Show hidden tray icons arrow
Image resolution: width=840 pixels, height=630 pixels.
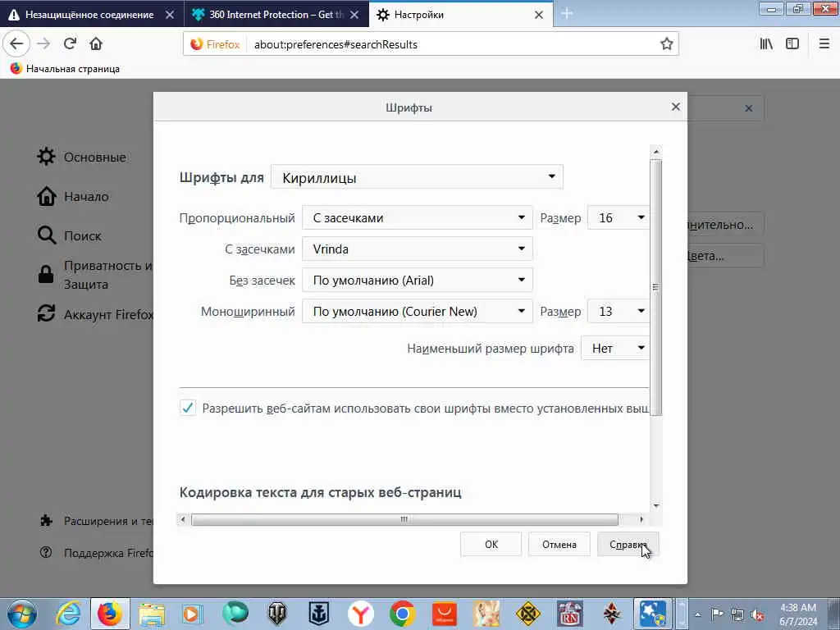(698, 615)
